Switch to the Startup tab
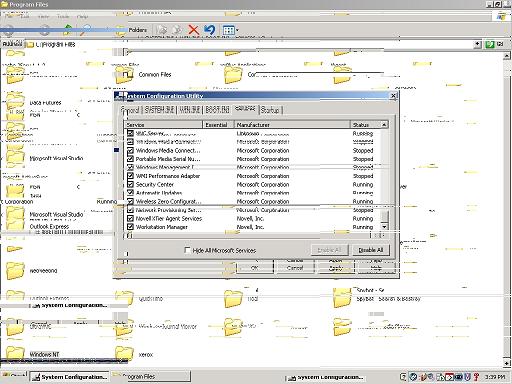Viewport: 512px width, 384px height. (x=270, y=110)
